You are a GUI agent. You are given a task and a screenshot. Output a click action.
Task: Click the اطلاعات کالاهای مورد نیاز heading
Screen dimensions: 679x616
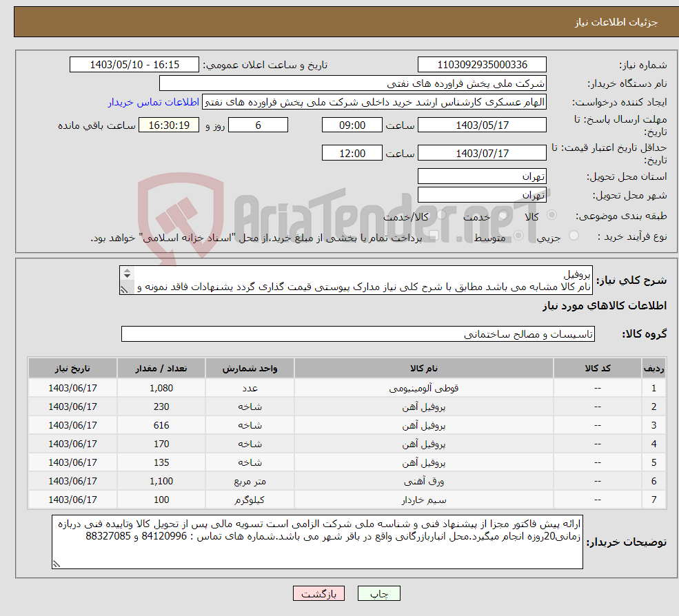pos(605,306)
